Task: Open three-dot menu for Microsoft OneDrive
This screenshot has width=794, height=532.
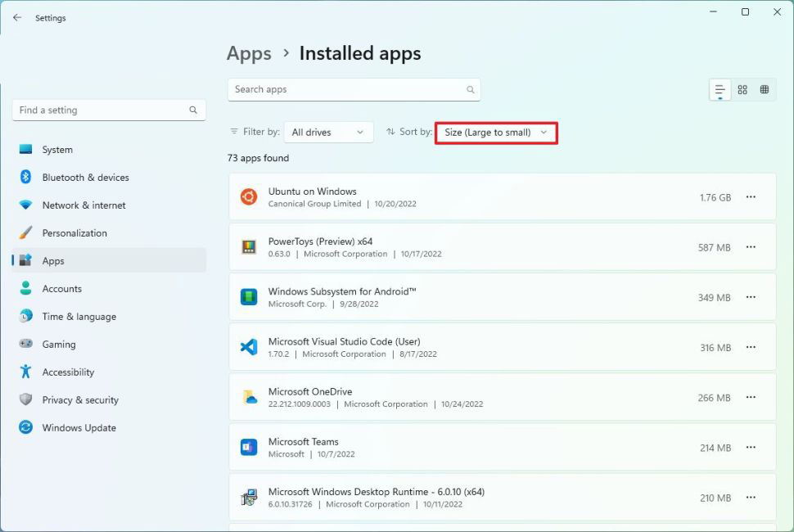Action: click(751, 398)
